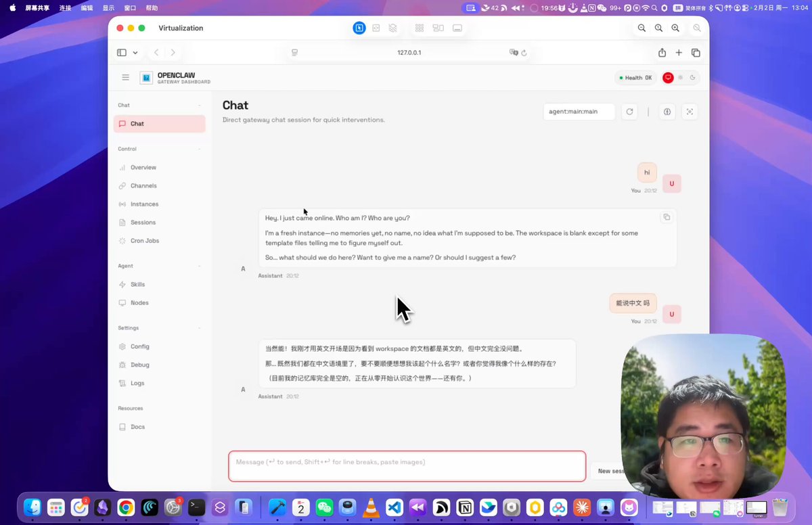The width and height of the screenshot is (812, 525).
Task: Switch to light theme sun toggle
Action: coord(681,78)
